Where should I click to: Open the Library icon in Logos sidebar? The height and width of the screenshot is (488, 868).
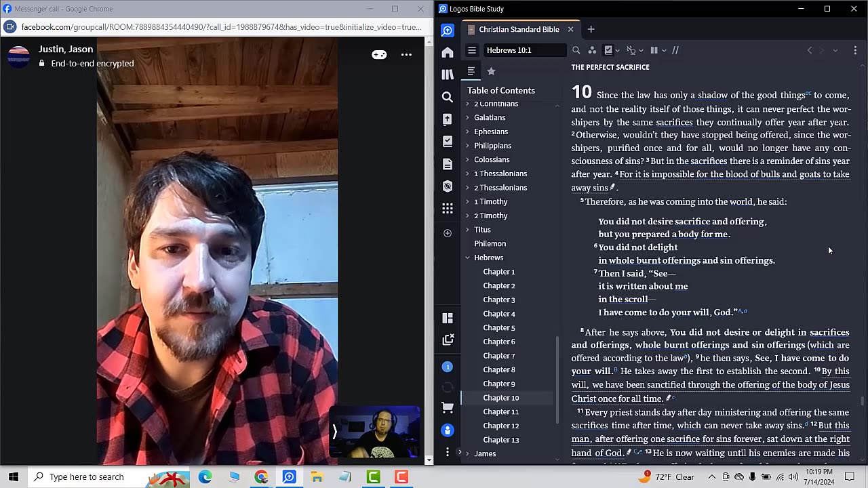448,75
